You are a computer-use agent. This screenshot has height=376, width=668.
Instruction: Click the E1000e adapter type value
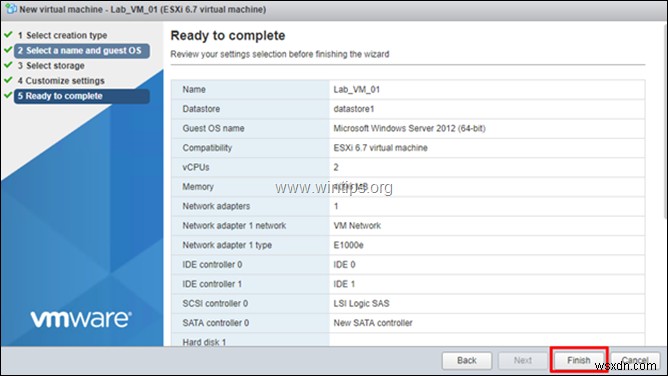[348, 245]
